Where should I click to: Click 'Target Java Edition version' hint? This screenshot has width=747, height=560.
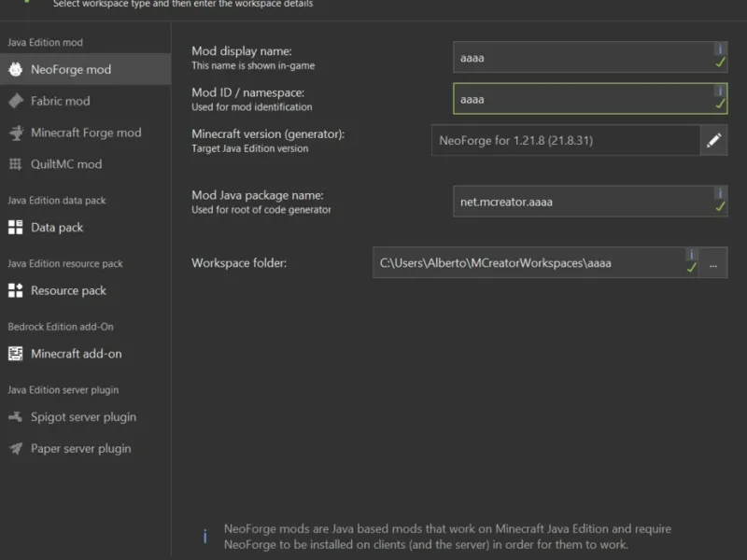[x=249, y=148]
